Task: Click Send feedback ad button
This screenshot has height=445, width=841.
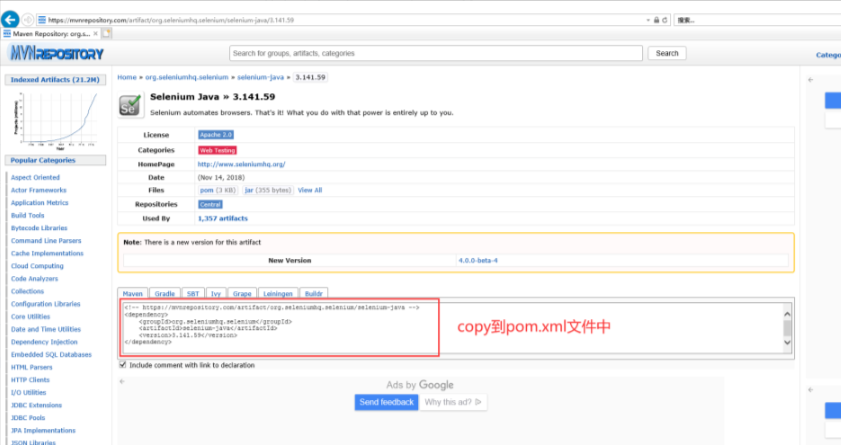Action: [x=387, y=402]
